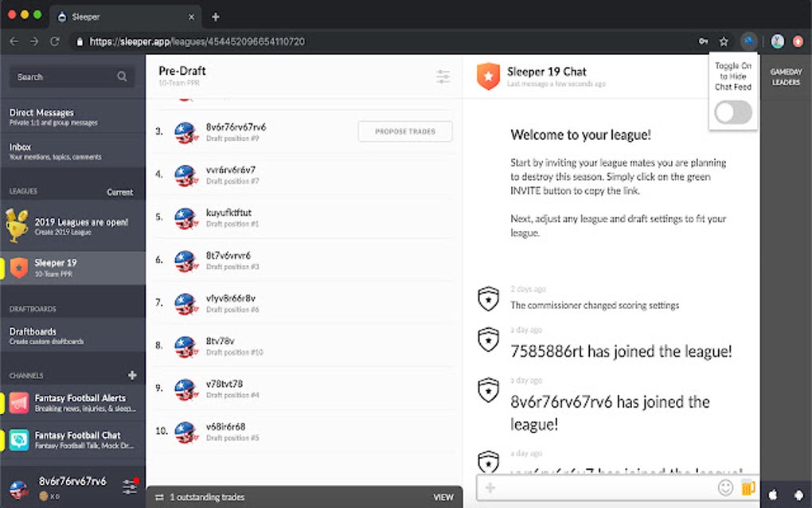Click the attachment plus icon in message box

coord(490,487)
